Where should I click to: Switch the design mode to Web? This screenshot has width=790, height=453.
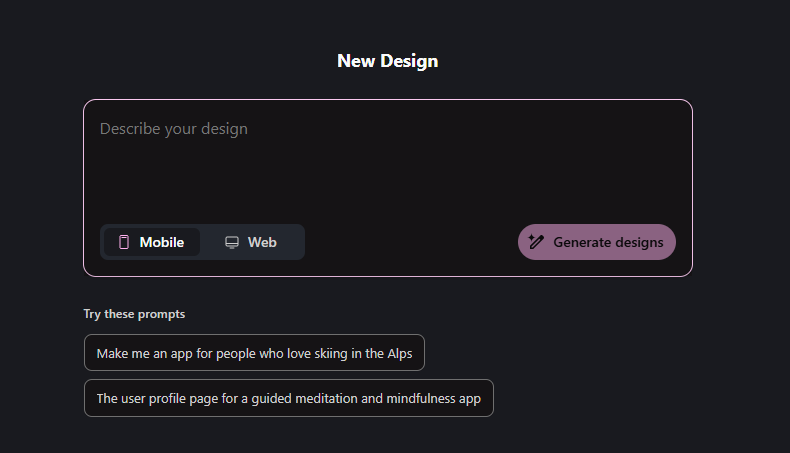(x=251, y=242)
